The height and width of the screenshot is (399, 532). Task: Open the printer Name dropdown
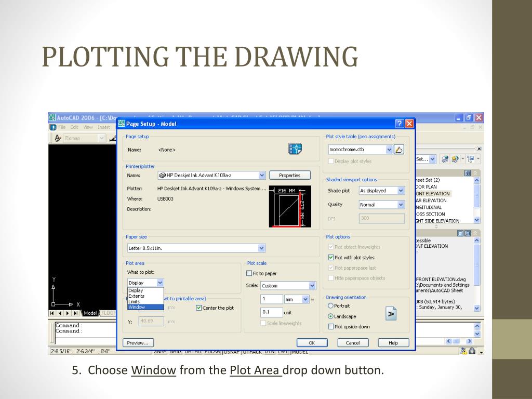tap(262, 175)
